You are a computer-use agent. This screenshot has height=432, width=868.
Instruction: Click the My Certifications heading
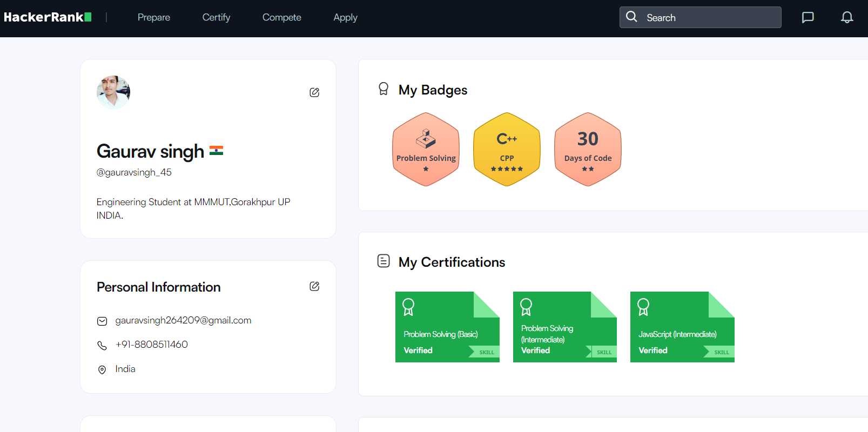tap(452, 262)
